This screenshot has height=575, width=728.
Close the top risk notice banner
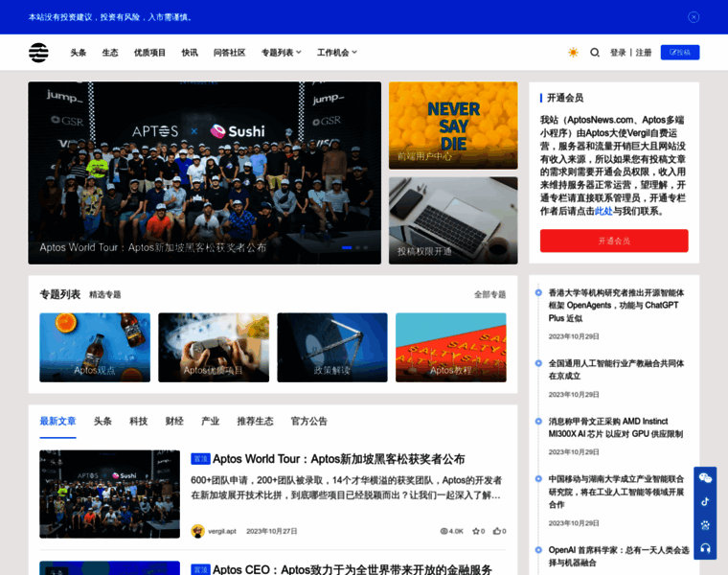click(x=694, y=17)
